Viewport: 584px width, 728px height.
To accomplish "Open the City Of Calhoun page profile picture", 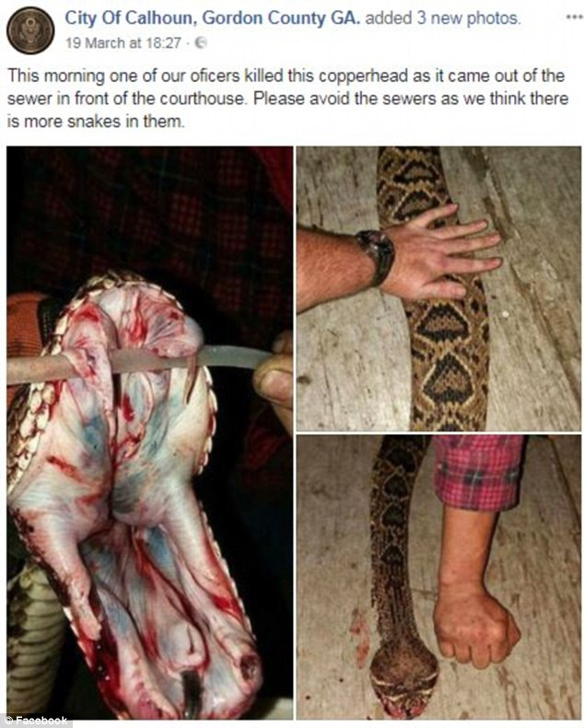I will [30, 30].
